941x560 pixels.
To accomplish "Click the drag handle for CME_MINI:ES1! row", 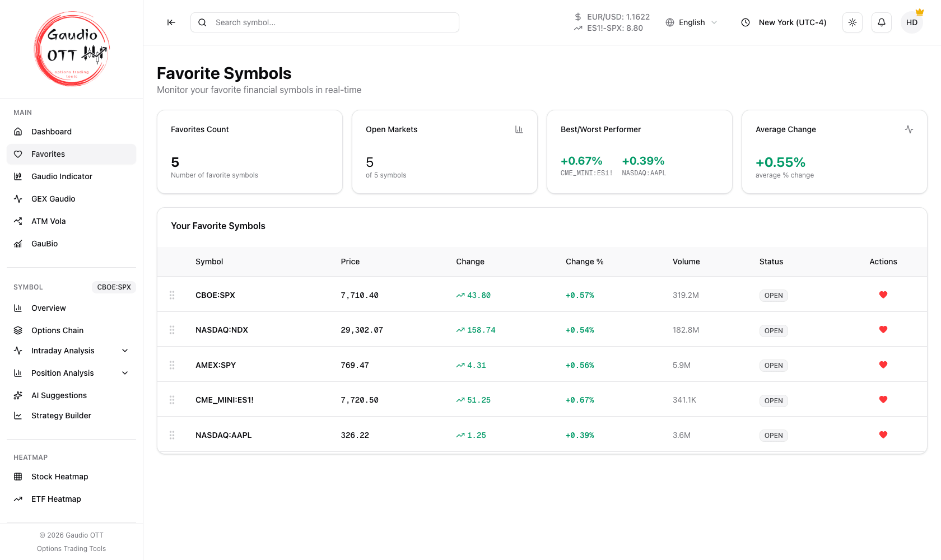I will click(172, 400).
